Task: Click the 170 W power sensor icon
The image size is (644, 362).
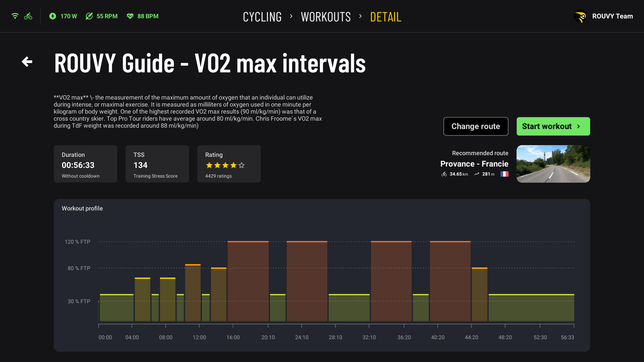Action: pos(53,16)
